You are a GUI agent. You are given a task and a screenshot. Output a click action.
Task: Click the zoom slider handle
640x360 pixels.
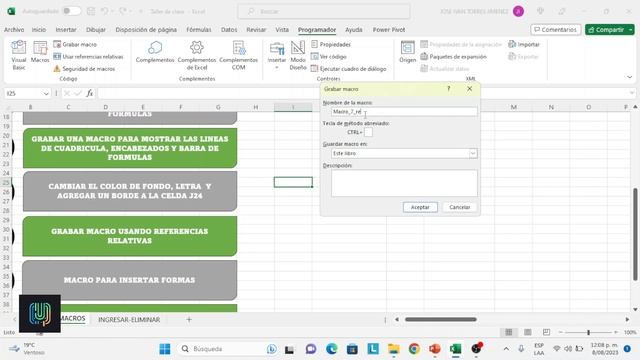(588, 332)
